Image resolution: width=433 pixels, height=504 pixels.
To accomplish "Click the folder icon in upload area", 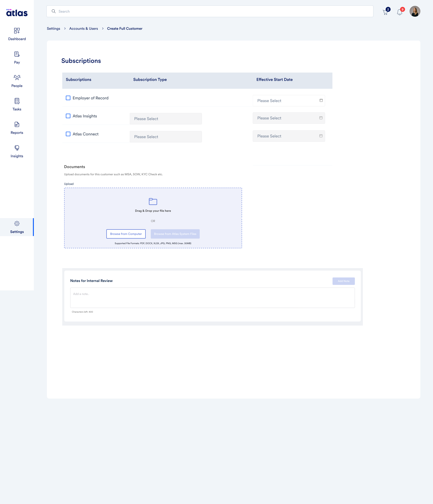I will [x=153, y=201].
